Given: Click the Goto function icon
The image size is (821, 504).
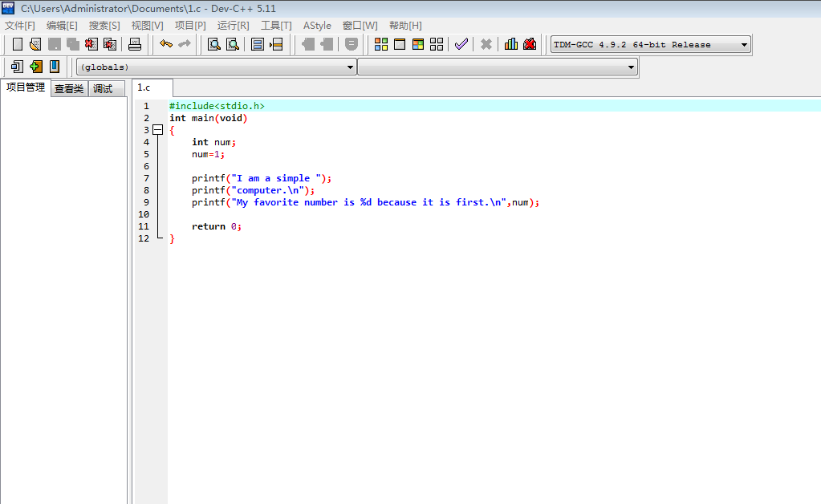Looking at the screenshot, I should 257,44.
